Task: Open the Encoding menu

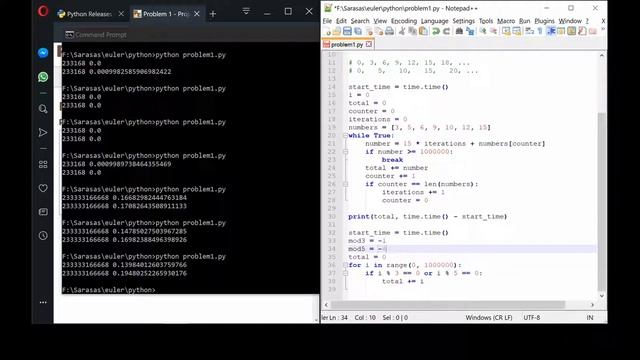Action: pos(404,21)
